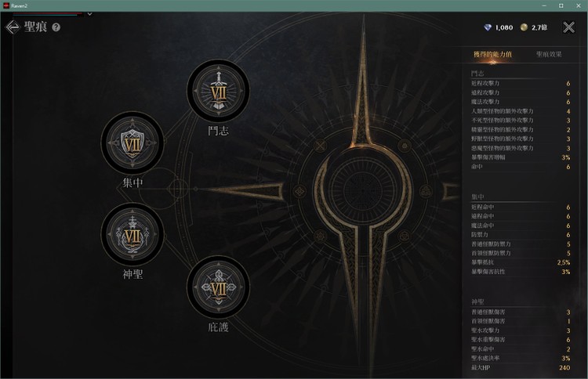Viewport: 588px width, 379px height.
Task: Select the 庇護 emblem node
Action: point(218,287)
